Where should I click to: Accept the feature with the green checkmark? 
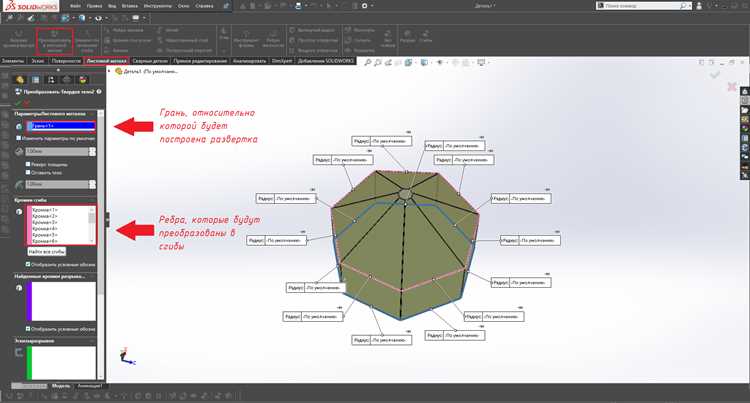click(18, 103)
